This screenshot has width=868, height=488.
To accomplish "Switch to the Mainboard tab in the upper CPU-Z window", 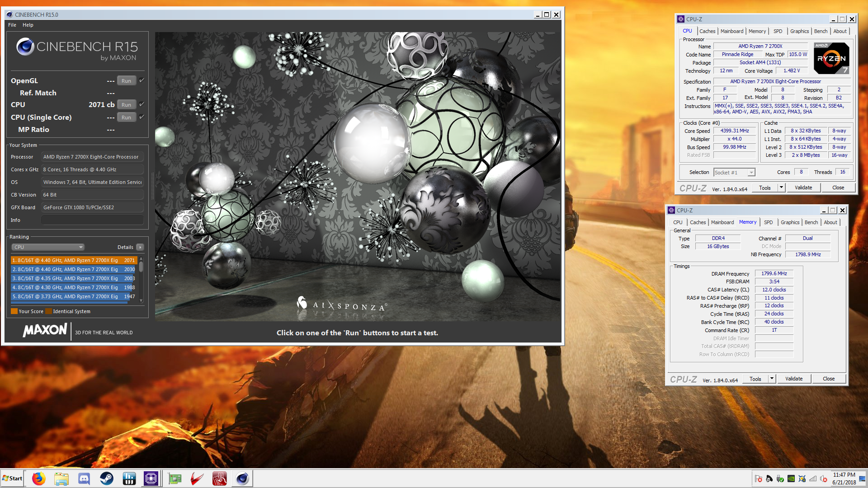I will (731, 31).
